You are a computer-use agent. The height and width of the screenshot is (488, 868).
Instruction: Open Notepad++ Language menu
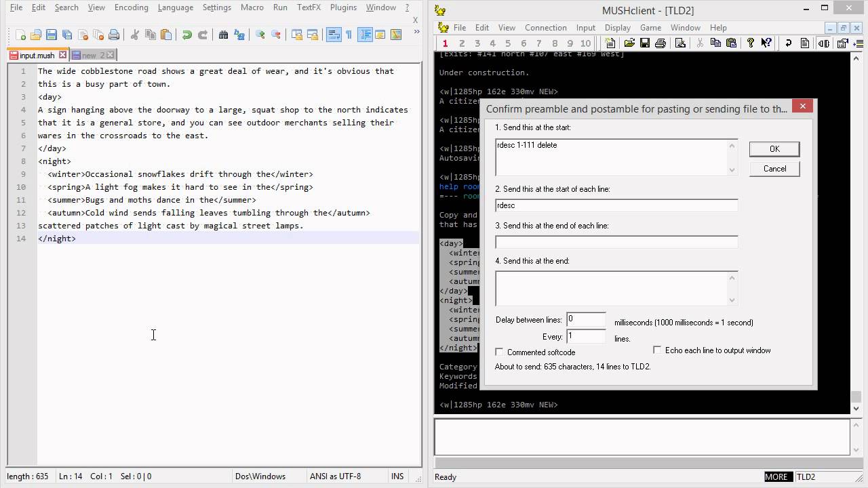point(175,7)
